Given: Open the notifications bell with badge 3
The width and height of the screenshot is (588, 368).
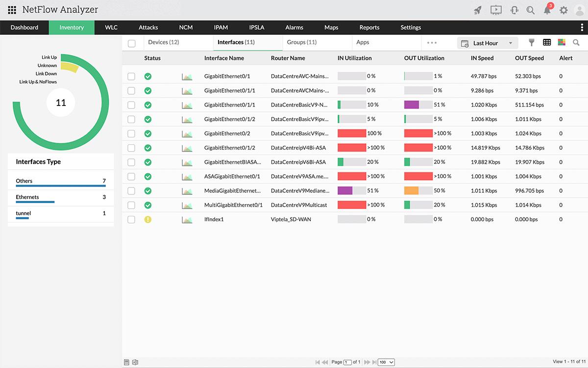Looking at the screenshot, I should coord(546,10).
